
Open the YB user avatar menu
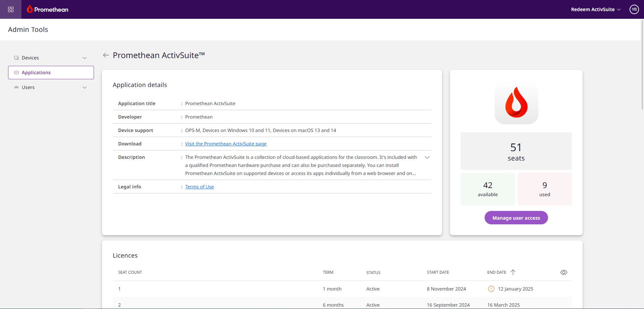tap(634, 9)
